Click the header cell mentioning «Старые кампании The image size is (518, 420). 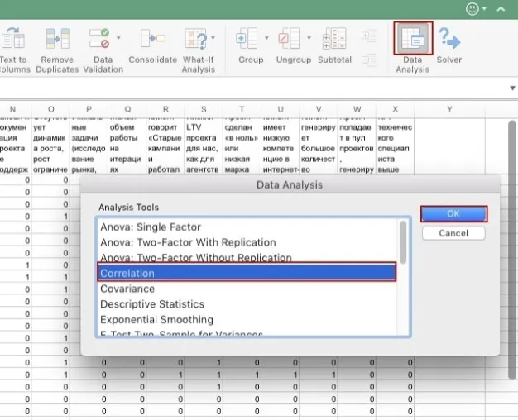point(165,146)
